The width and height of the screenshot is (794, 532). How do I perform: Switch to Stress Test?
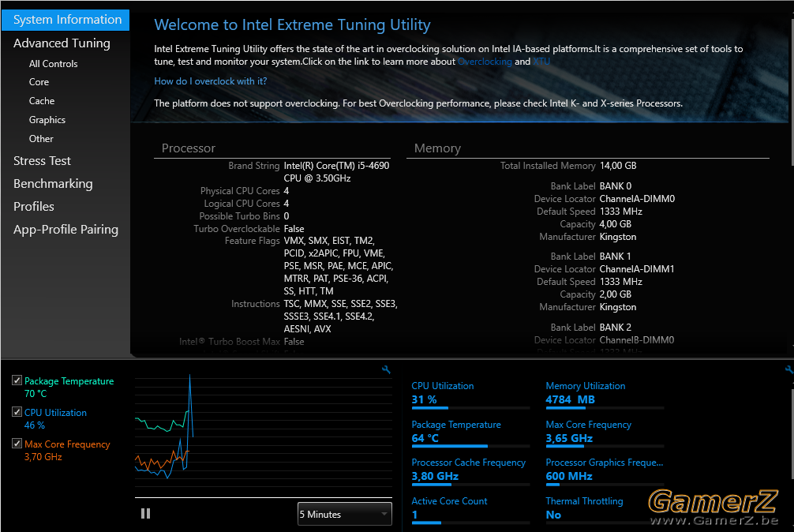point(42,161)
